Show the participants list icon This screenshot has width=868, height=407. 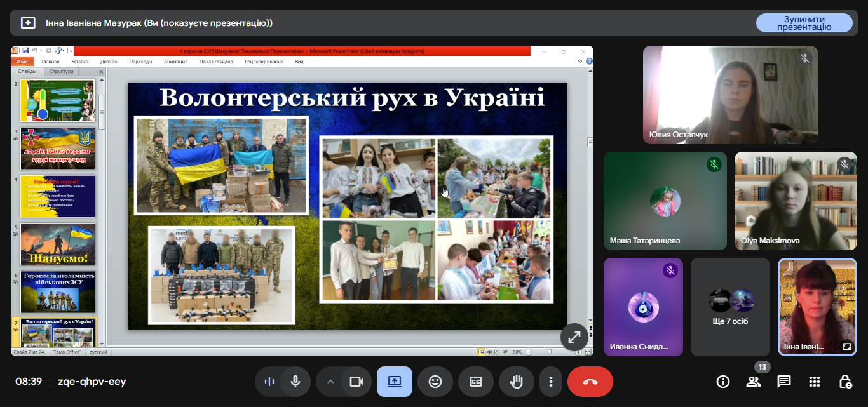[x=754, y=382]
